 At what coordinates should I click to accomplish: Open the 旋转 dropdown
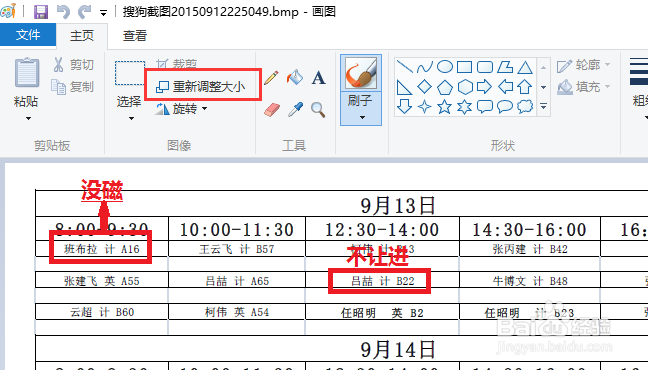[x=181, y=109]
